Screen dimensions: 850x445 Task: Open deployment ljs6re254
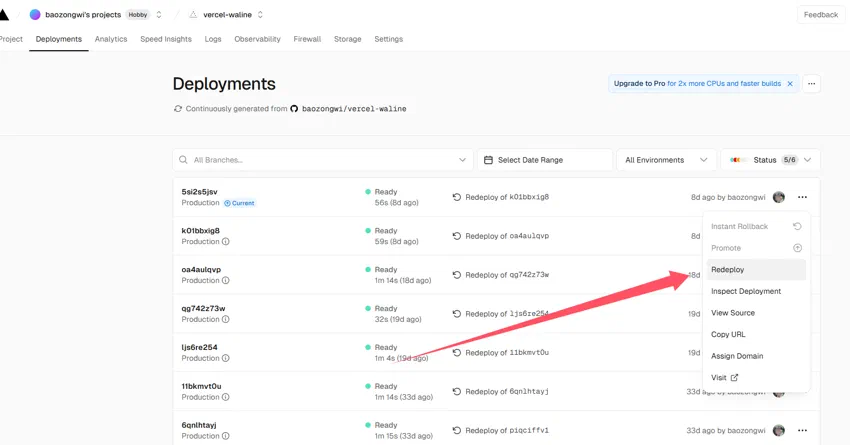click(x=199, y=347)
